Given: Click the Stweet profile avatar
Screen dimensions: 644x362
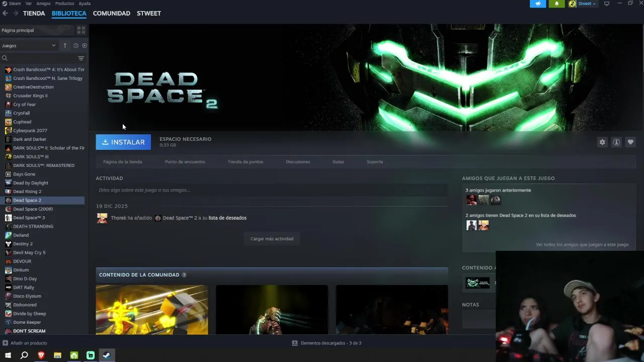Looking at the screenshot, I should click(x=572, y=4).
